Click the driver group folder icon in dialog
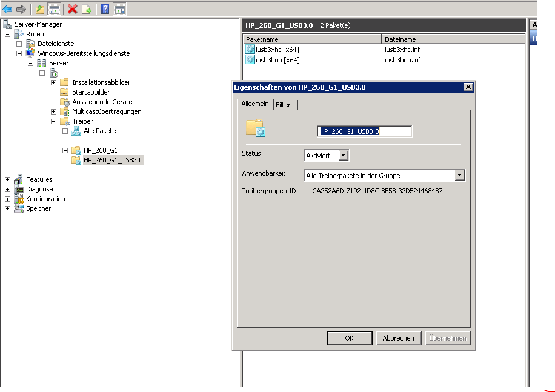This screenshot has width=555, height=392. point(256,128)
